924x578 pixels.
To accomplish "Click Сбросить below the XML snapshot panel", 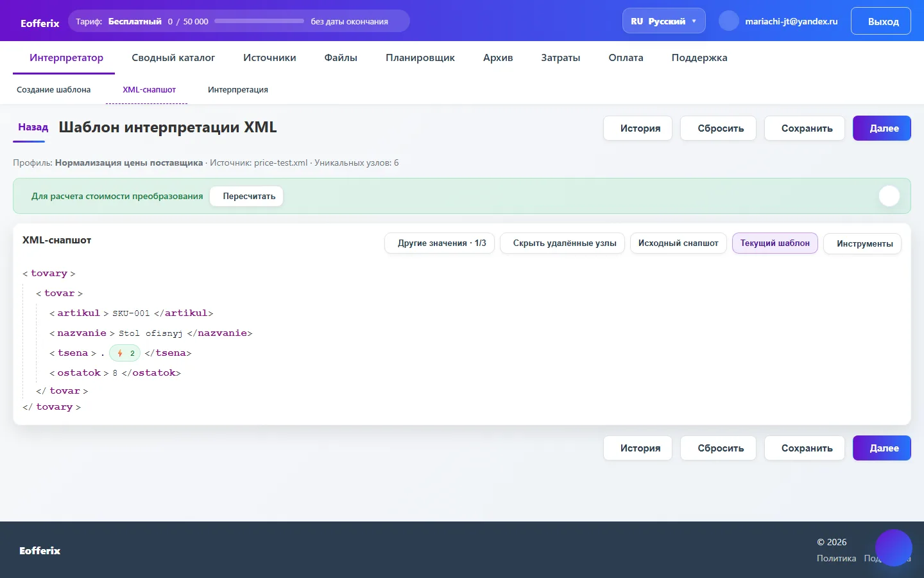I will point(720,448).
